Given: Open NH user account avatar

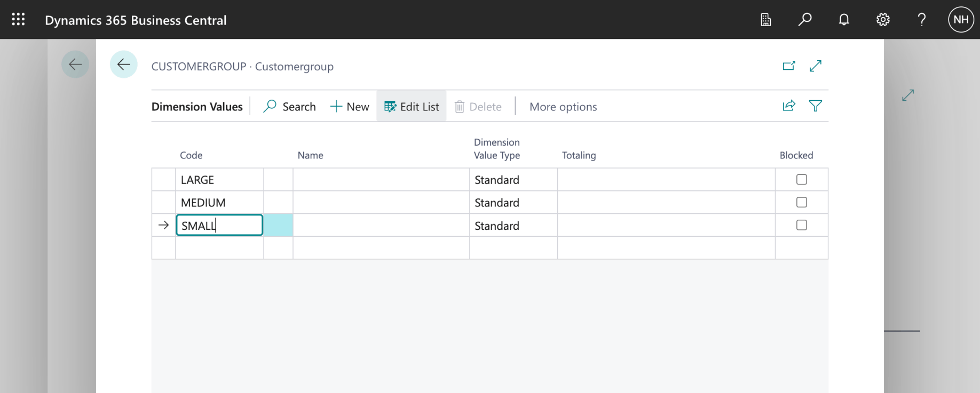Looking at the screenshot, I should point(961,20).
